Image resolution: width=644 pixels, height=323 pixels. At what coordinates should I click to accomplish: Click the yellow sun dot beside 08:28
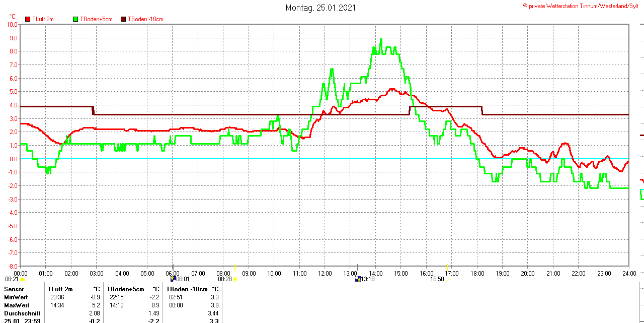235,279
